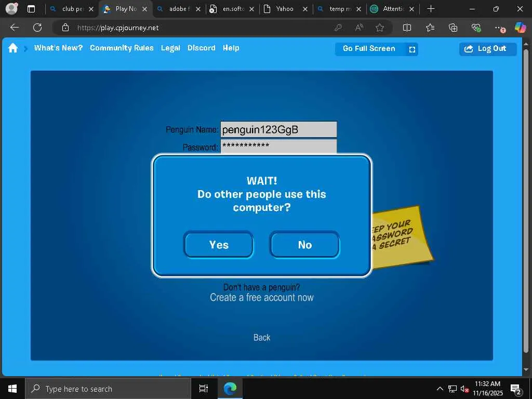Close the adobe tab
This screenshot has height=399, width=532.
click(x=198, y=9)
